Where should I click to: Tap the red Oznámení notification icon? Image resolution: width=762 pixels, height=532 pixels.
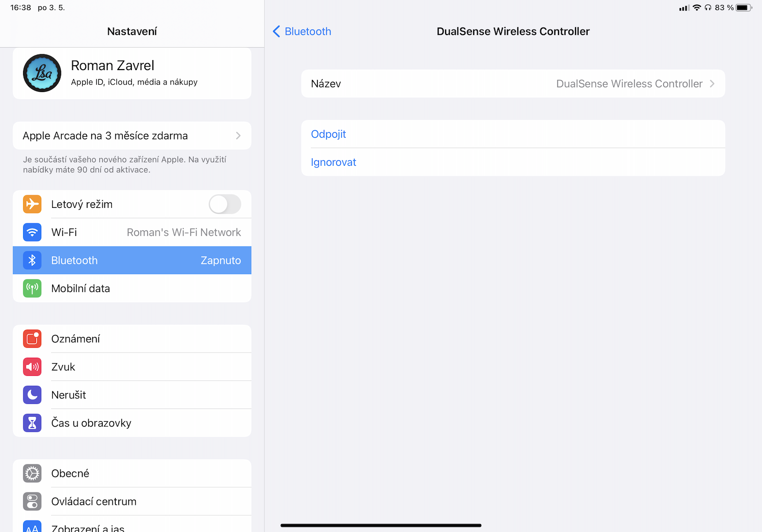(32, 339)
